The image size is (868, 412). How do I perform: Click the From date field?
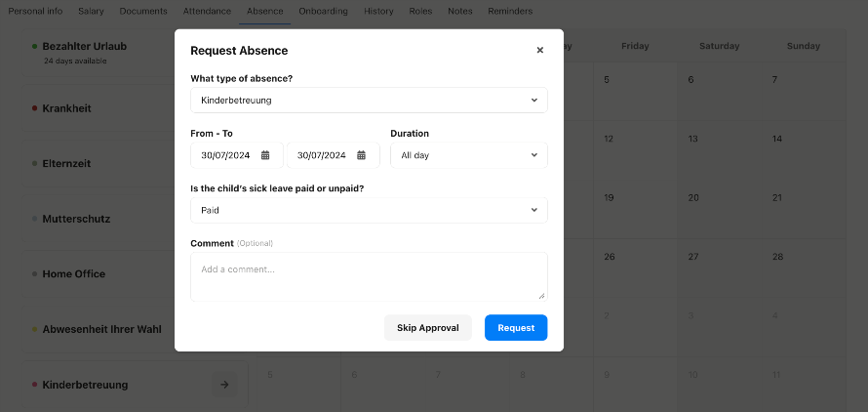click(237, 155)
